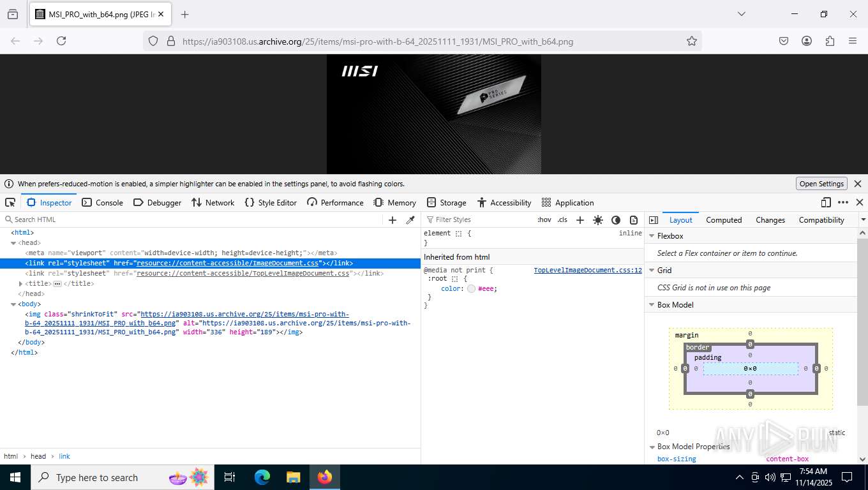This screenshot has width=868, height=490.
Task: Collapse the Grid section
Action: (x=652, y=271)
